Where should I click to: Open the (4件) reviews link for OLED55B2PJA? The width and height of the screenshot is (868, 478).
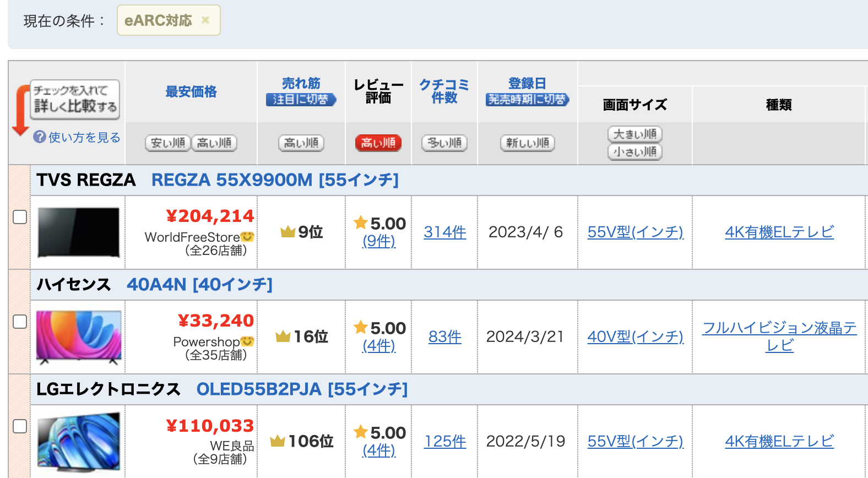[379, 450]
